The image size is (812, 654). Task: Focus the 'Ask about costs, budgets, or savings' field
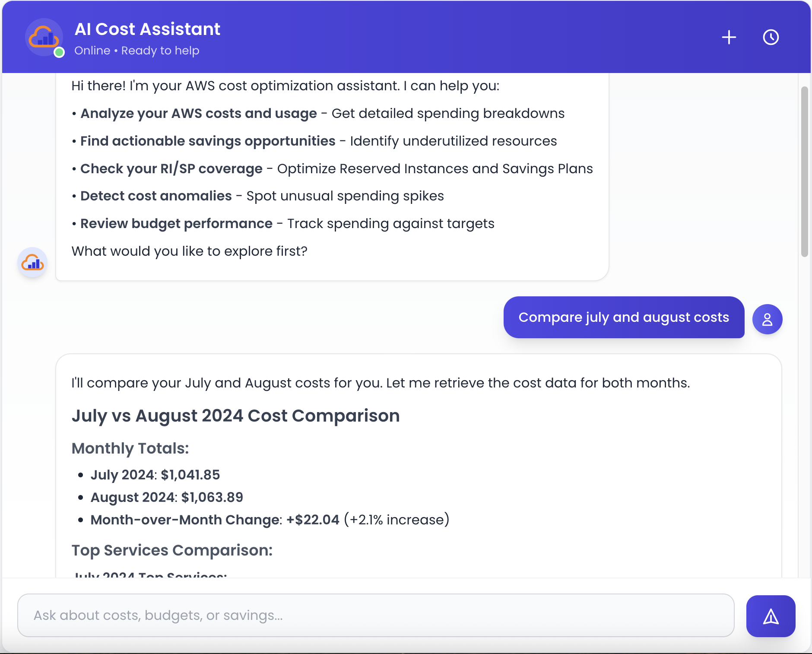point(376,615)
